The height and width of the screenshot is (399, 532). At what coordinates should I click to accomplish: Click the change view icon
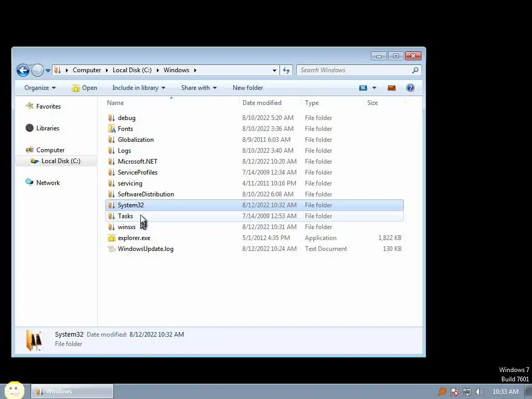[x=363, y=88]
